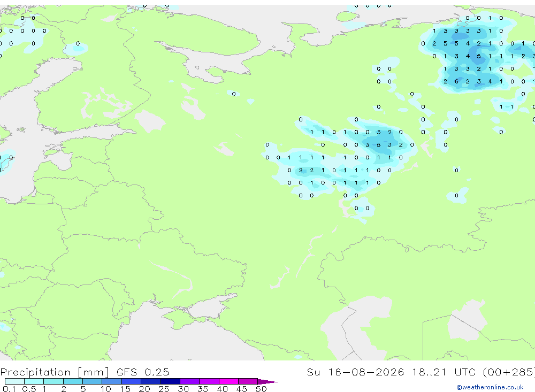Click the 0.5–1 mm legend color swatch
535x392 pixels.
point(34,381)
